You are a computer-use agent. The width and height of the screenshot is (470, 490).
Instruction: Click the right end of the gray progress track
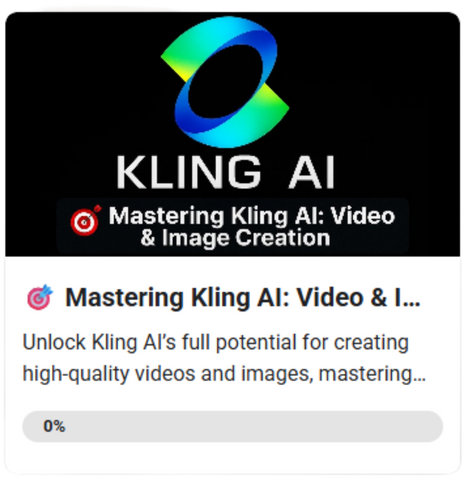pos(433,426)
